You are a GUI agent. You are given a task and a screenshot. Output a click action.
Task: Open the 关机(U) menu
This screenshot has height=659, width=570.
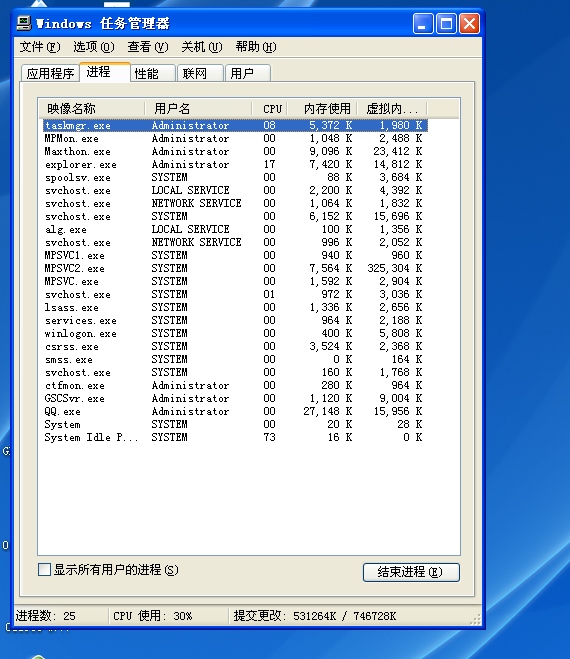(x=202, y=47)
